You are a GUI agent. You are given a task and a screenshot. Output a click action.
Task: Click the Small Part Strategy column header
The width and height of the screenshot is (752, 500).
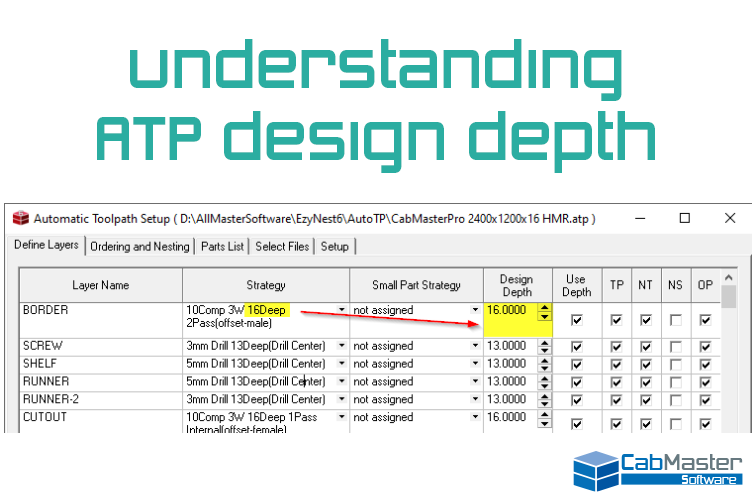pyautogui.click(x=416, y=285)
